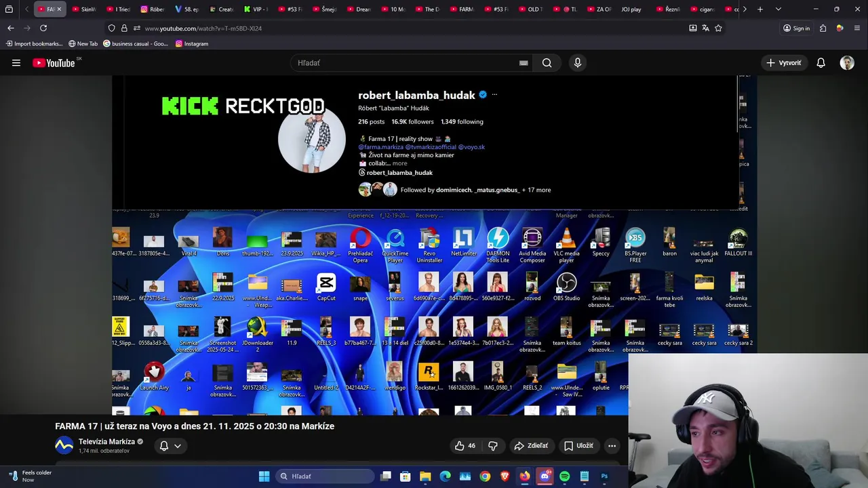
Task: Open Windows Start menu
Action: tap(264, 476)
